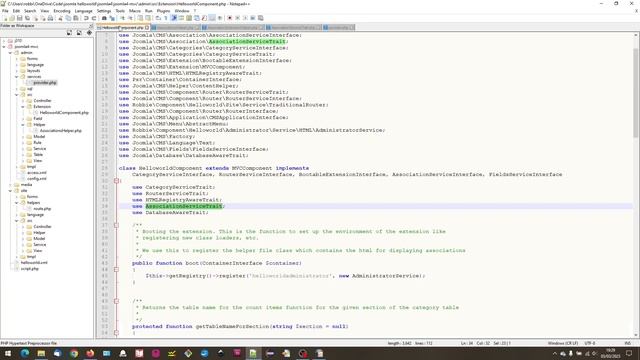Select provider.php in the folder tree

(45, 82)
